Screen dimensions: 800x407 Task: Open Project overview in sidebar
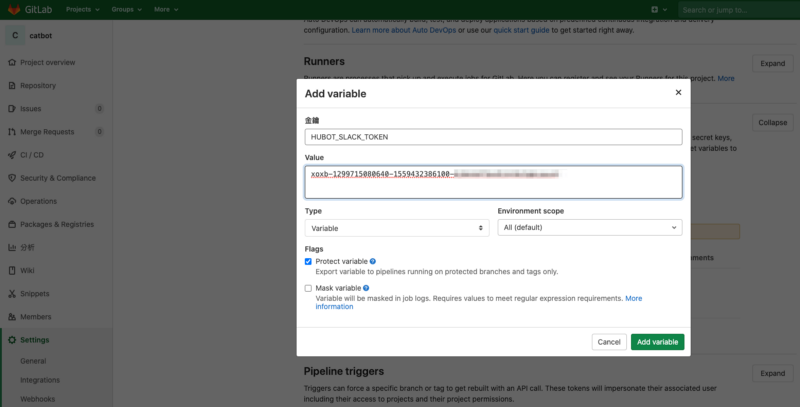(x=47, y=62)
